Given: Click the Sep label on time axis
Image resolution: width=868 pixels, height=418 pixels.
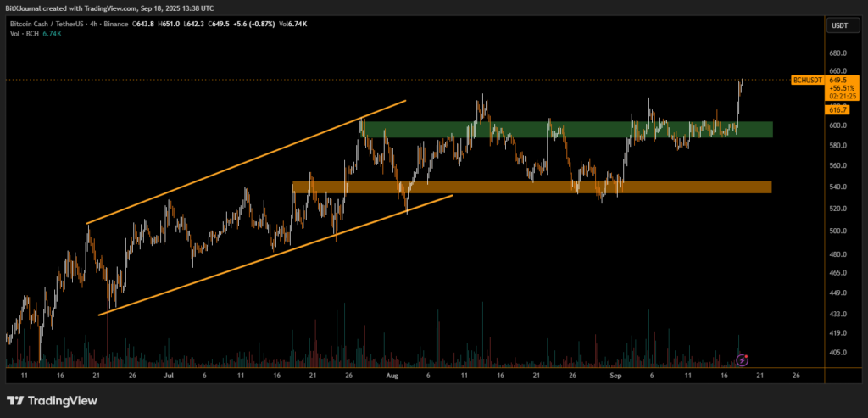Looking at the screenshot, I should point(615,374).
